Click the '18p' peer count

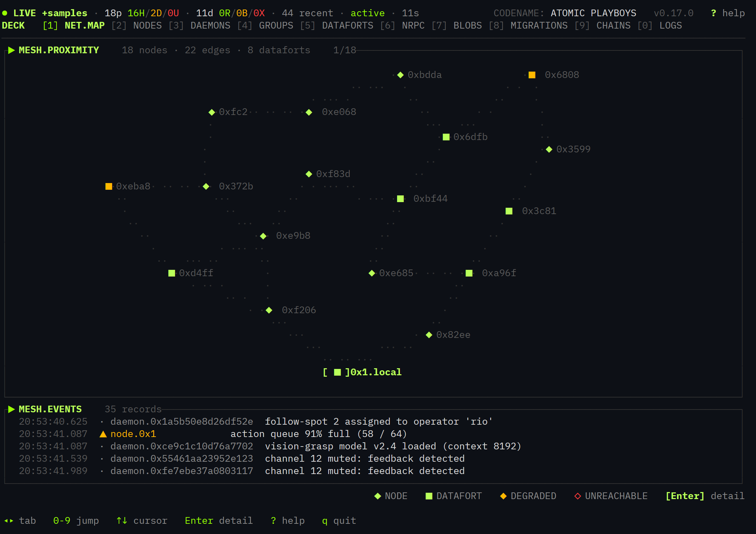coord(113,13)
